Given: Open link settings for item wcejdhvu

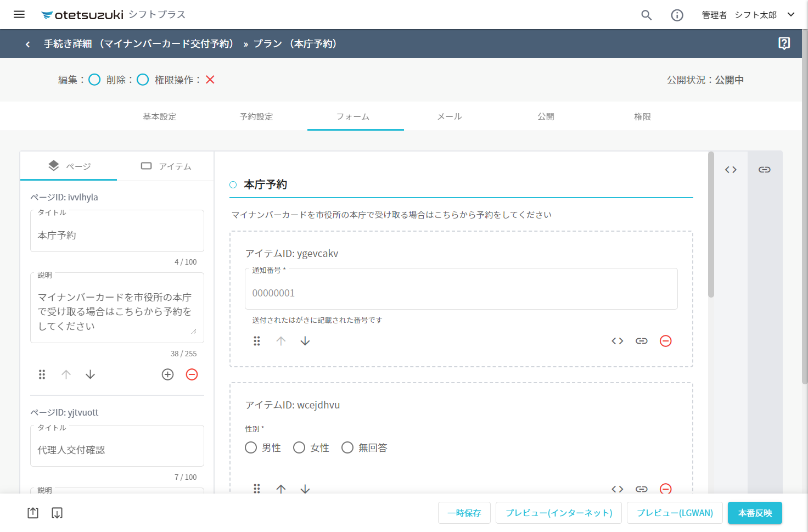Looking at the screenshot, I should pyautogui.click(x=642, y=489).
